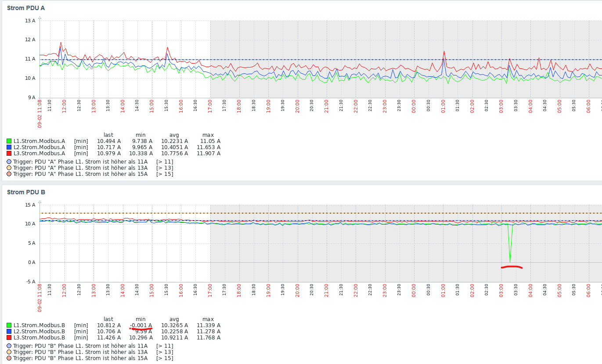The width and height of the screenshot is (602, 364).
Task: Select the legend name "L3.Strom.Modbus.A"
Action: pyautogui.click(x=39, y=153)
